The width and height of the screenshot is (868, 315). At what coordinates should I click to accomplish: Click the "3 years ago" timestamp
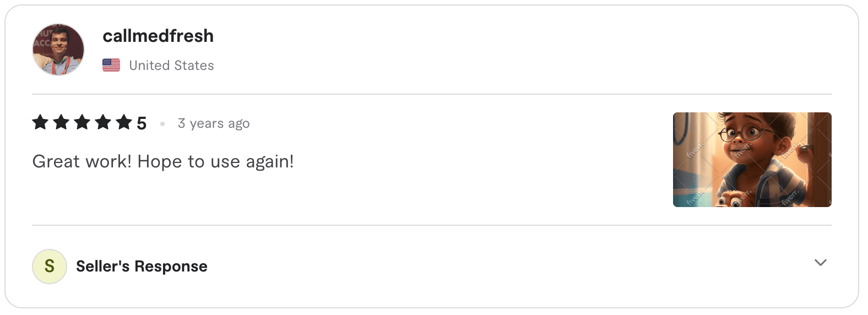(214, 123)
